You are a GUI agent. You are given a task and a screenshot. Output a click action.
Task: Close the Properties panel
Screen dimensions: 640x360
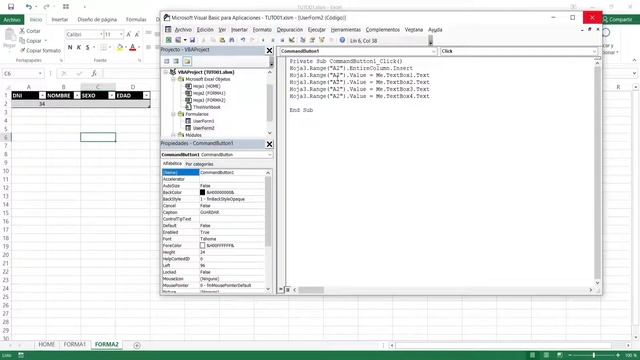[x=269, y=144]
